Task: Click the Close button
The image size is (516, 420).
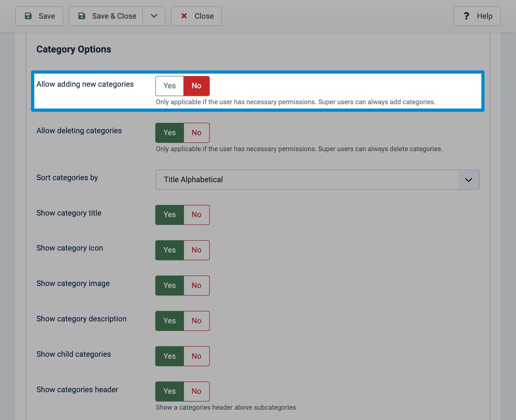Action: click(196, 16)
